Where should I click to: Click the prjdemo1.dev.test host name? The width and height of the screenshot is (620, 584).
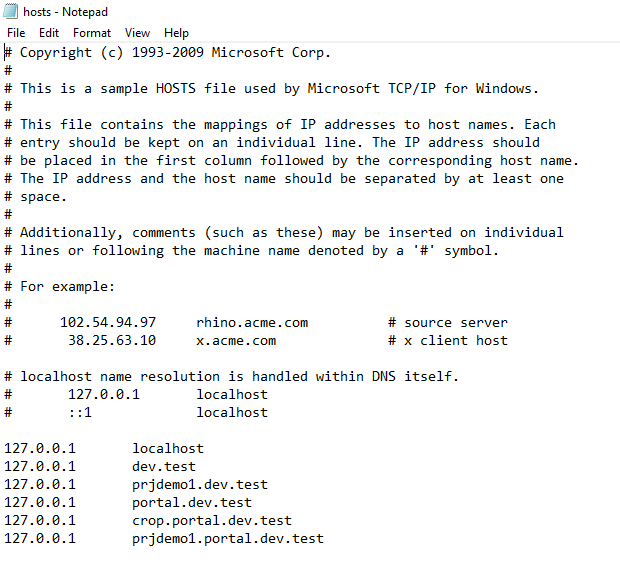point(200,485)
